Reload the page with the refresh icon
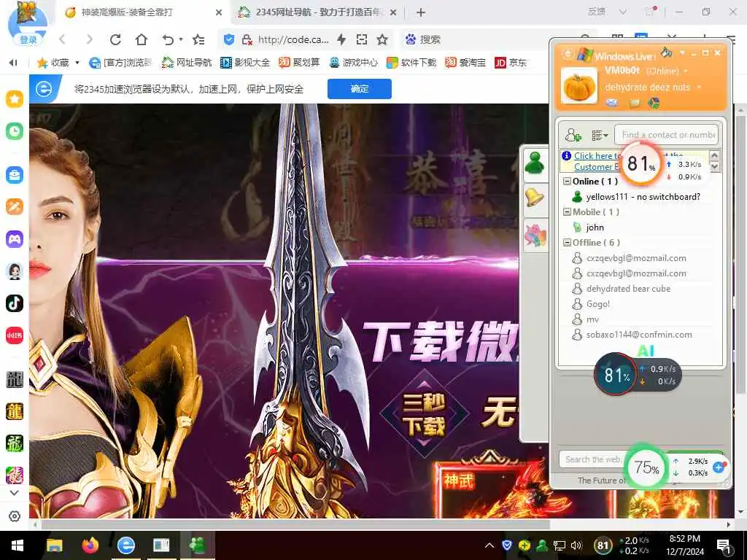 [115, 39]
